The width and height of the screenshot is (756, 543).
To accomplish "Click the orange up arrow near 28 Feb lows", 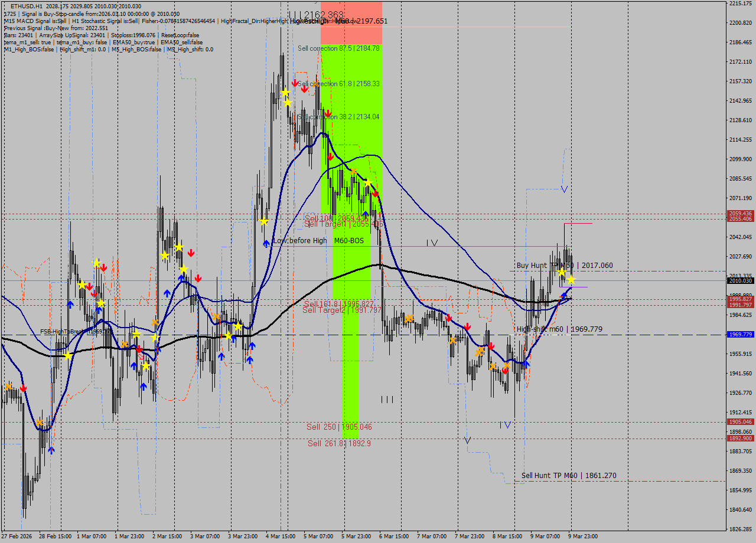I will tap(9, 387).
